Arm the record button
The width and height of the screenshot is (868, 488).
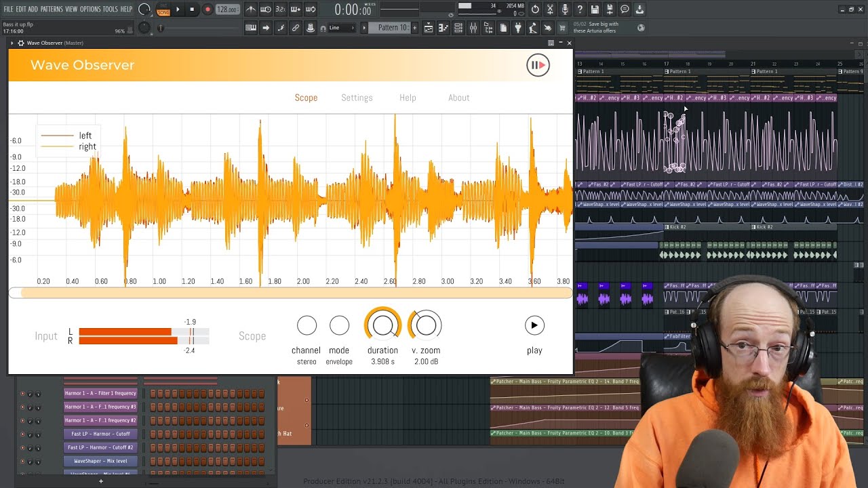208,9
